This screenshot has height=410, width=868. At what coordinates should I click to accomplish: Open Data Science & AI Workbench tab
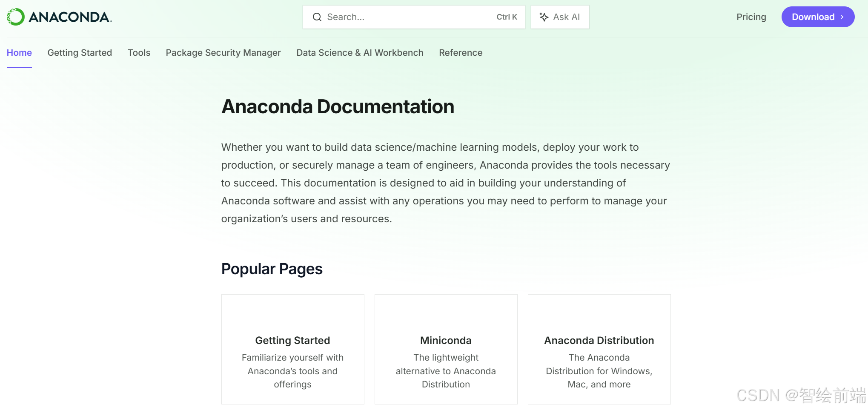click(360, 53)
